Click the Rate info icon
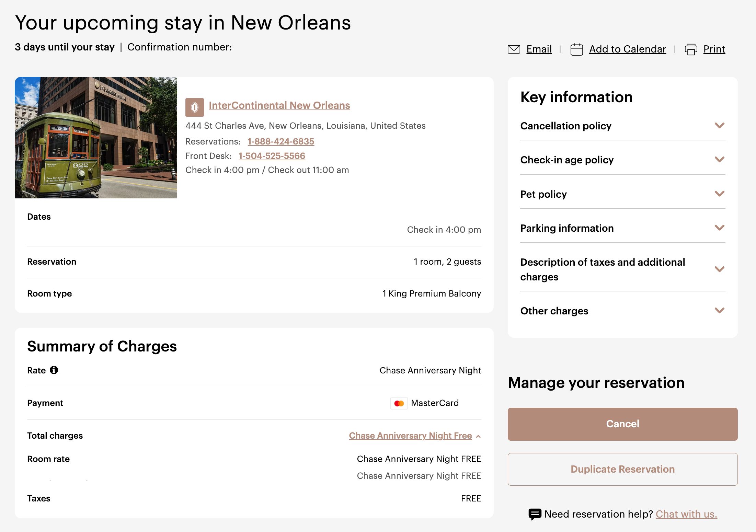 [54, 370]
